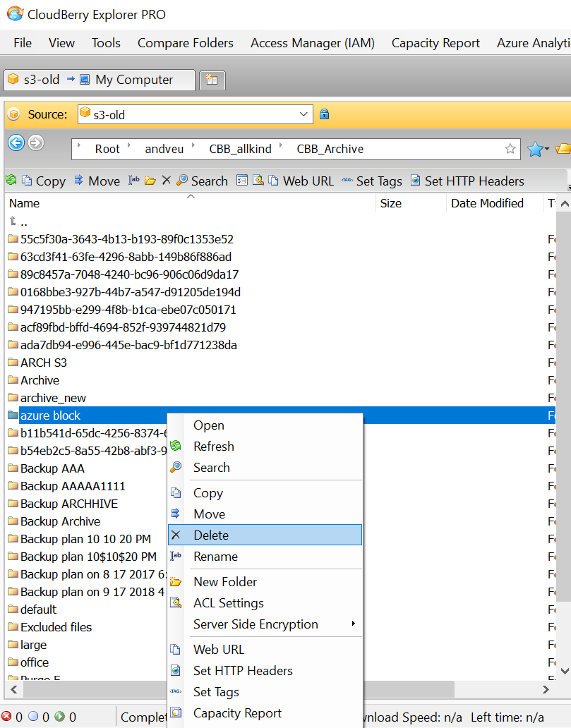Screen dimensions: 571x728
Task: Choose Copy in the context menu
Action: pos(265,493)
